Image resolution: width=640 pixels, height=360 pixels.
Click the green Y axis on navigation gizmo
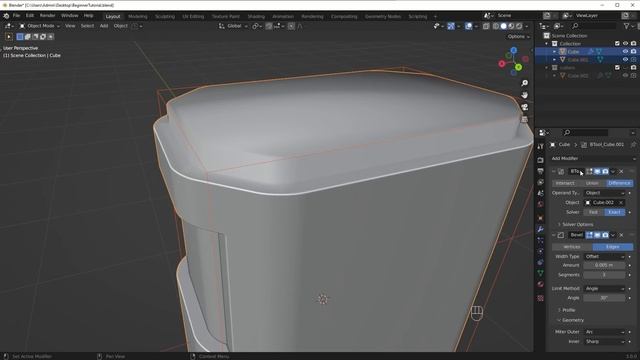click(x=518, y=67)
